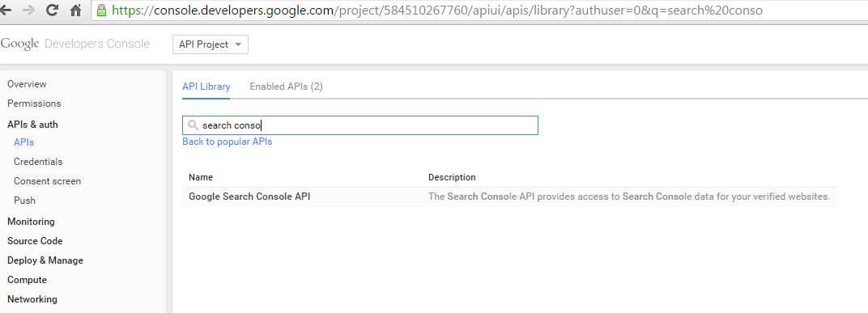Click the magnifier icon in search box

point(194,125)
